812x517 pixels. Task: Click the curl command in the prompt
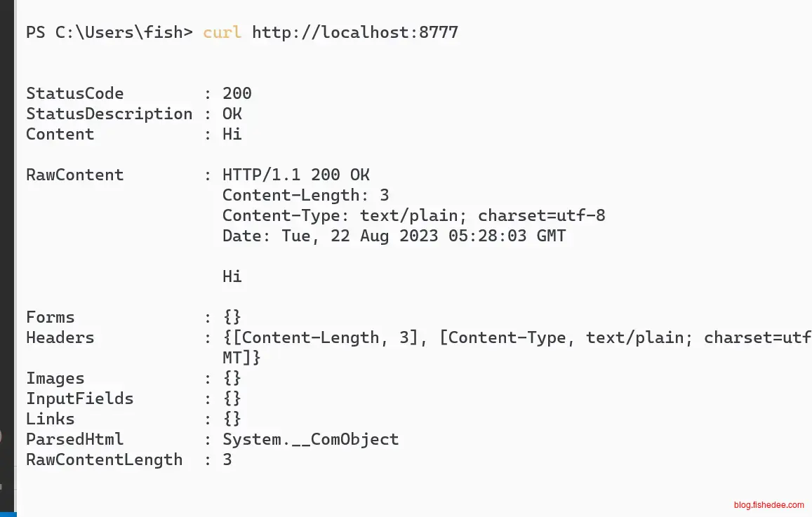tap(222, 32)
